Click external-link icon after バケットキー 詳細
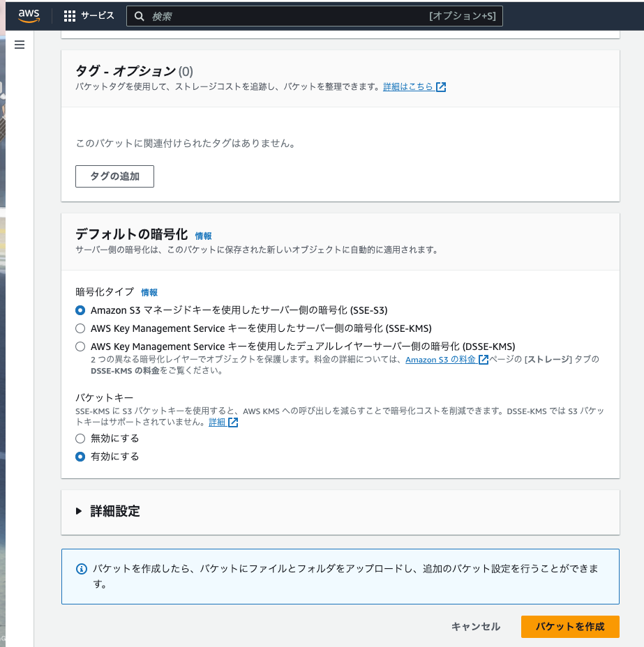This screenshot has height=647, width=644. pyautogui.click(x=233, y=422)
